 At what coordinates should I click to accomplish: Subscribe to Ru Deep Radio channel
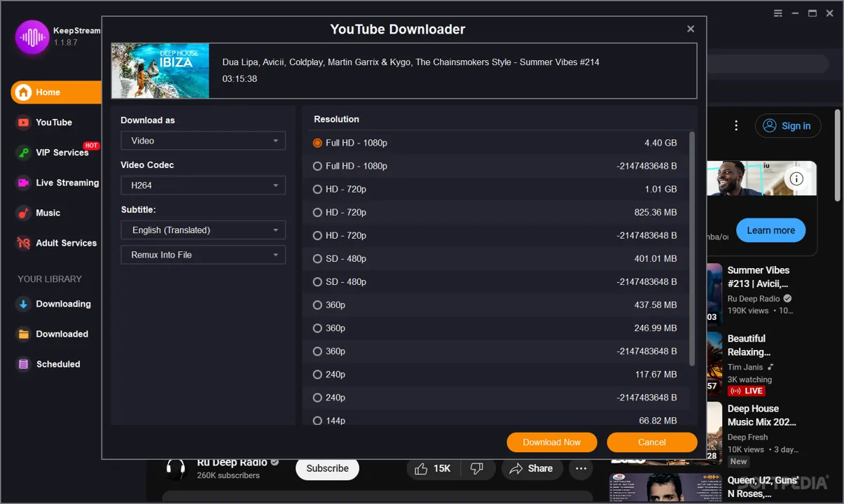[x=327, y=468]
